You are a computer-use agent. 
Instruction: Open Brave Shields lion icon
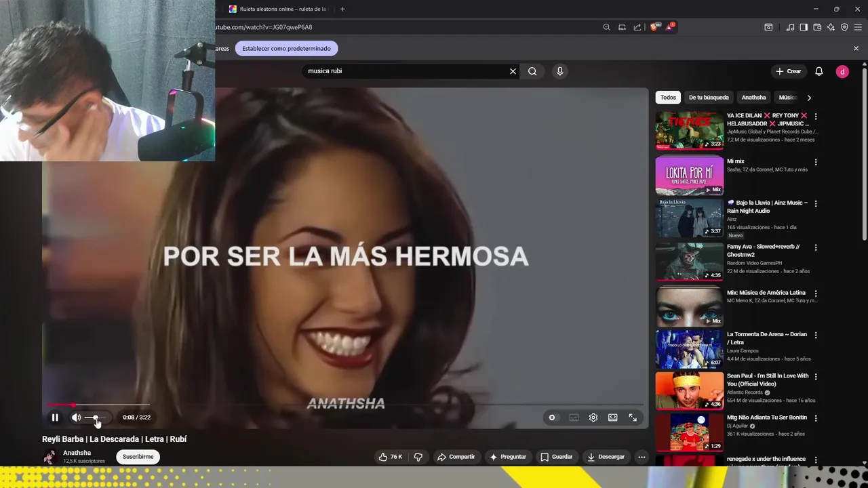(x=654, y=27)
